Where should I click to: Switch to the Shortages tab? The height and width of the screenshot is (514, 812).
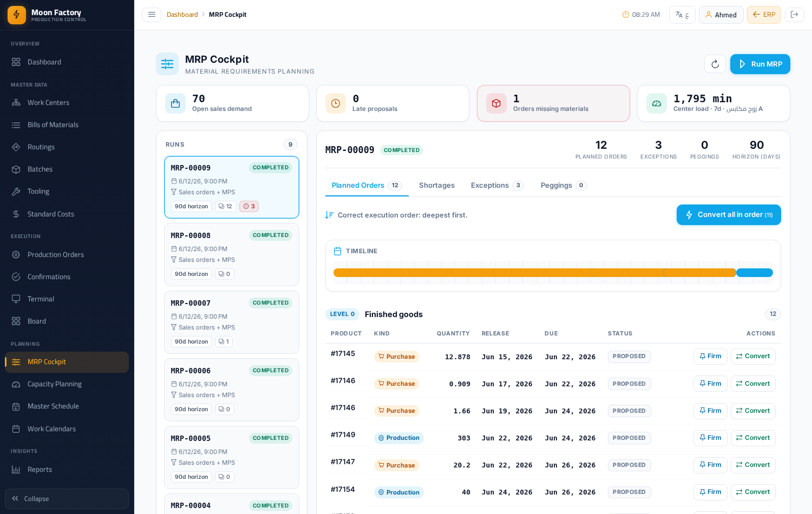pos(437,186)
